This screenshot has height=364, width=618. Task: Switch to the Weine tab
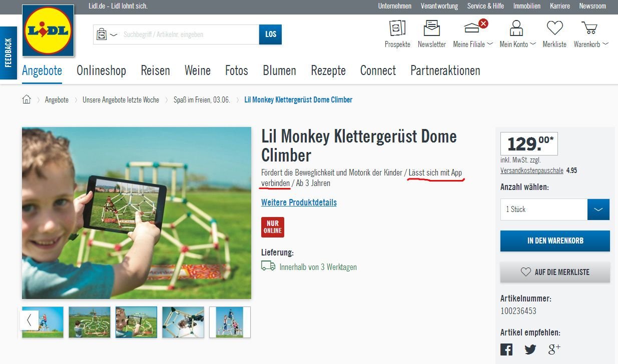pos(198,70)
